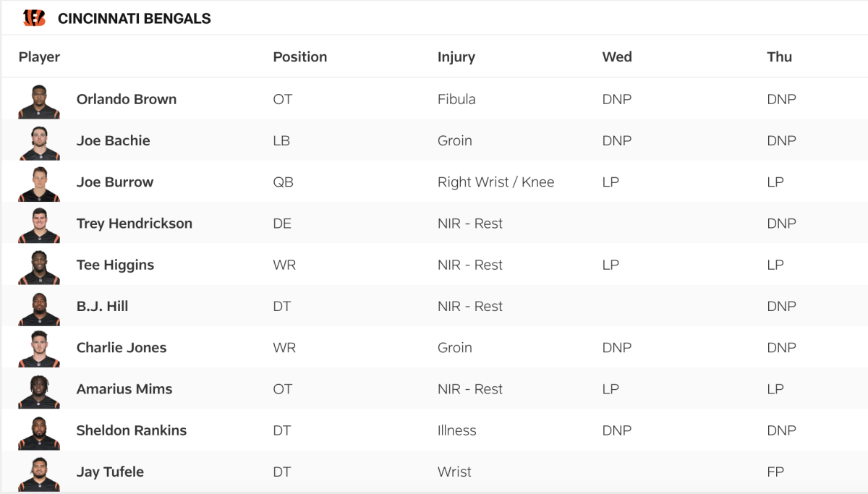Image resolution: width=868 pixels, height=494 pixels.
Task: Open Orlando Brown's headshot photo
Action: click(x=39, y=101)
